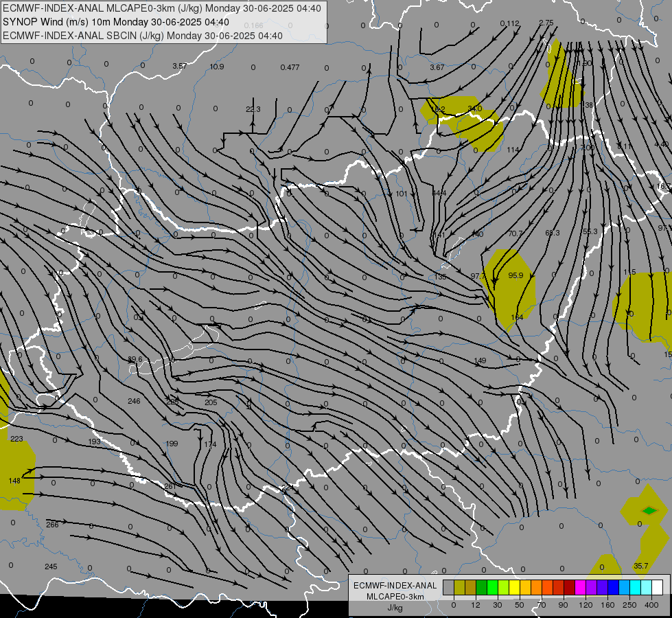
Task: Click map value 35.7
Action: tap(640, 566)
